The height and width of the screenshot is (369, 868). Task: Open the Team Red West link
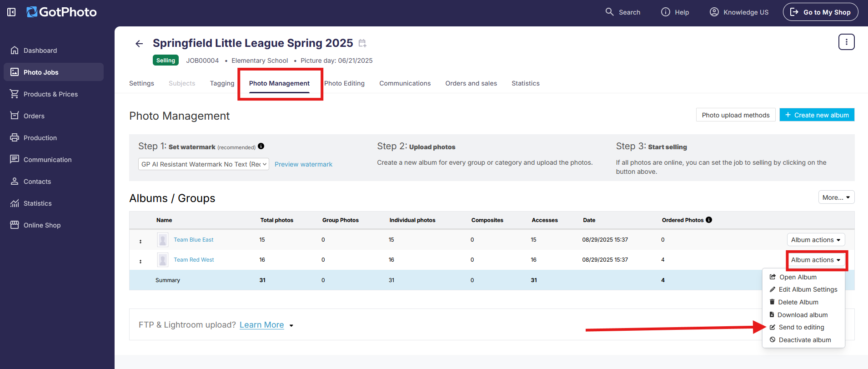coord(194,260)
